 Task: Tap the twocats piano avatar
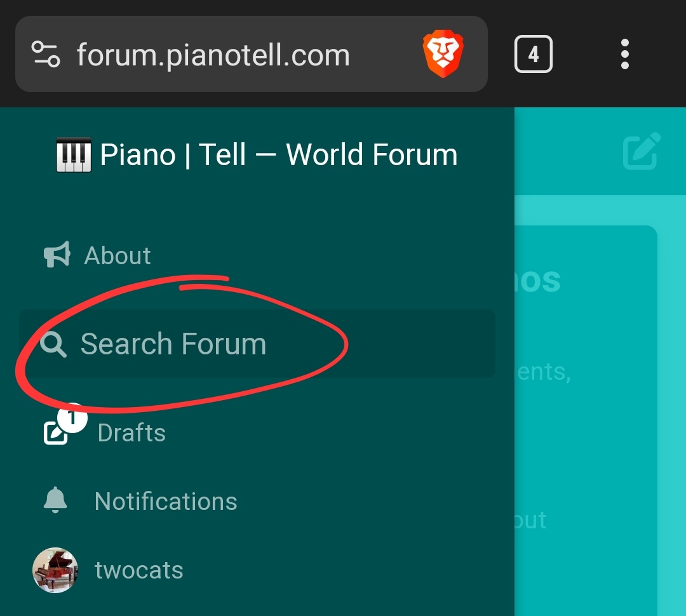(x=55, y=570)
